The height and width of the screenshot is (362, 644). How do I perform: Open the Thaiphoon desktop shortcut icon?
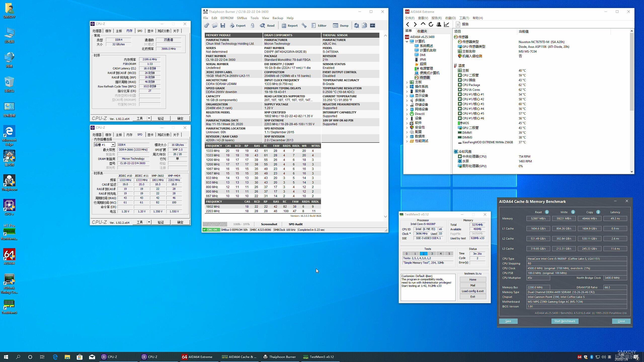(x=9, y=183)
